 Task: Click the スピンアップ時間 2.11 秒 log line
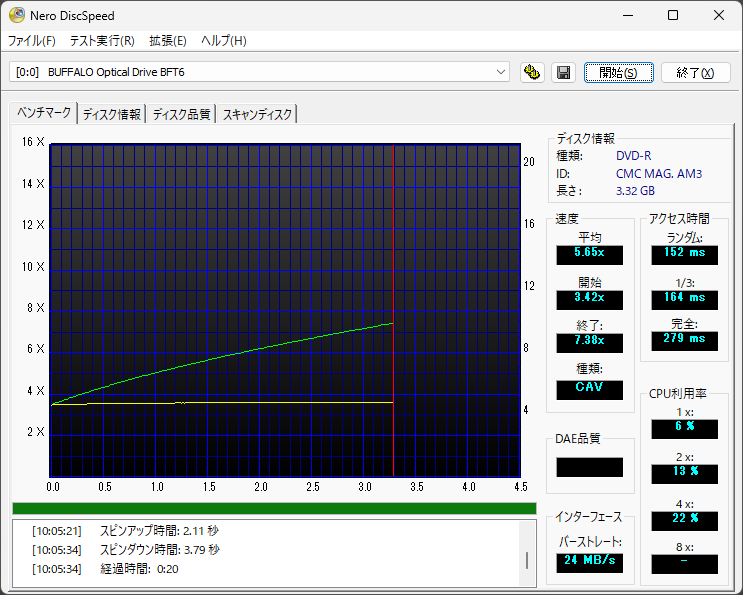pyautogui.click(x=126, y=531)
